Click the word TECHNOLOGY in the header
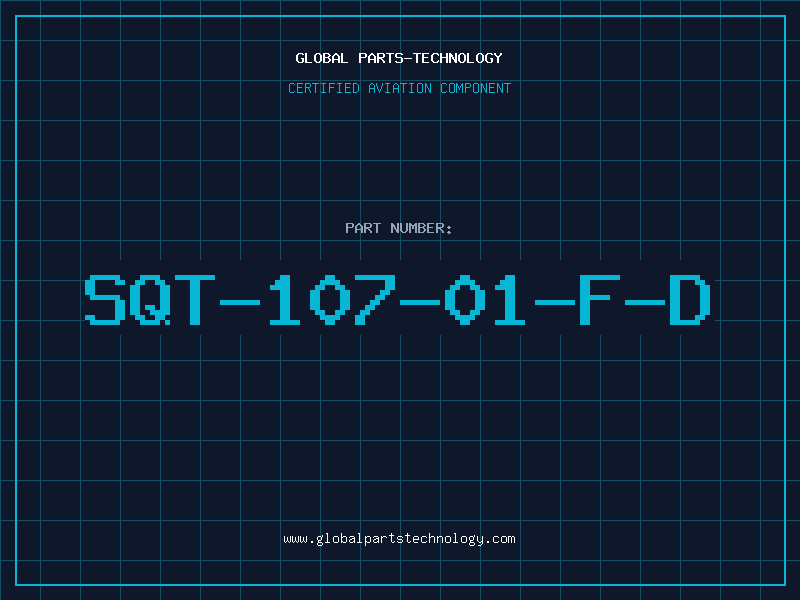 coord(458,58)
